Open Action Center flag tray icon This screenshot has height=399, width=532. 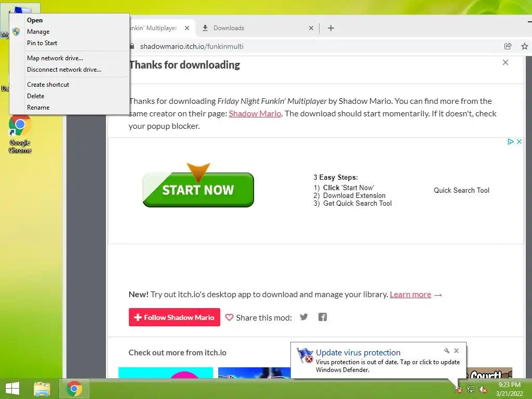pyautogui.click(x=458, y=389)
